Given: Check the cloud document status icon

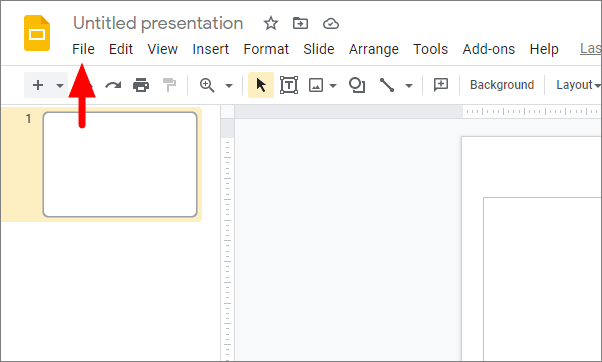Looking at the screenshot, I should pyautogui.click(x=331, y=24).
